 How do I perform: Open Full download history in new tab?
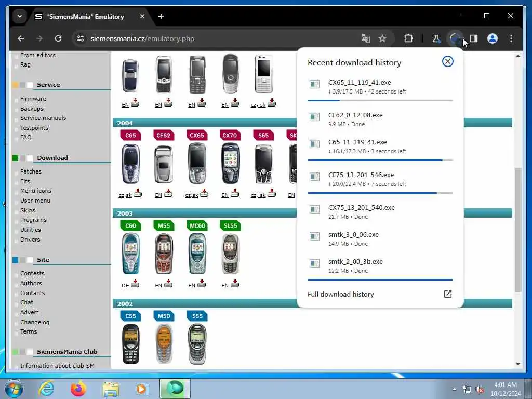447,294
